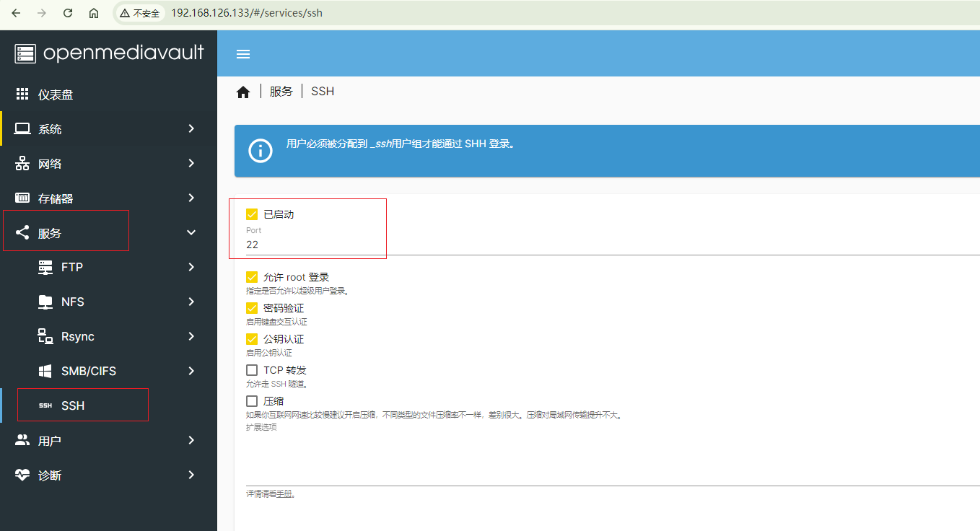980x531 pixels.
Task: Click the 启用键盘交互认证 hint text
Action: pos(276,322)
